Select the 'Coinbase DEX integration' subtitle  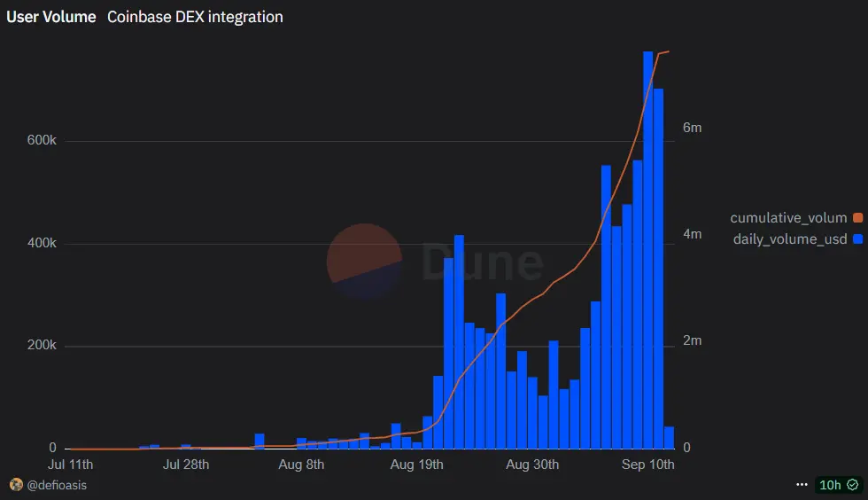click(195, 17)
